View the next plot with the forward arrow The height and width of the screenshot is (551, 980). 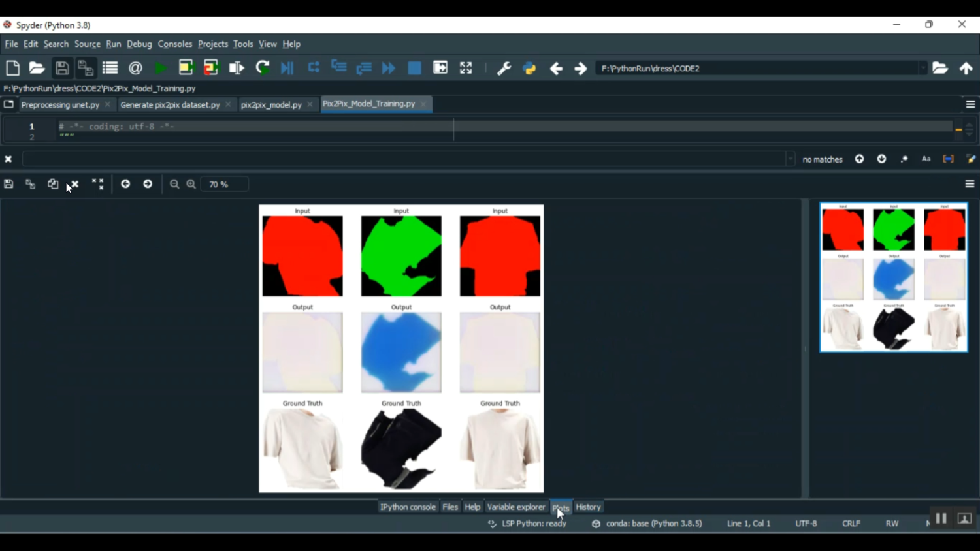(148, 183)
